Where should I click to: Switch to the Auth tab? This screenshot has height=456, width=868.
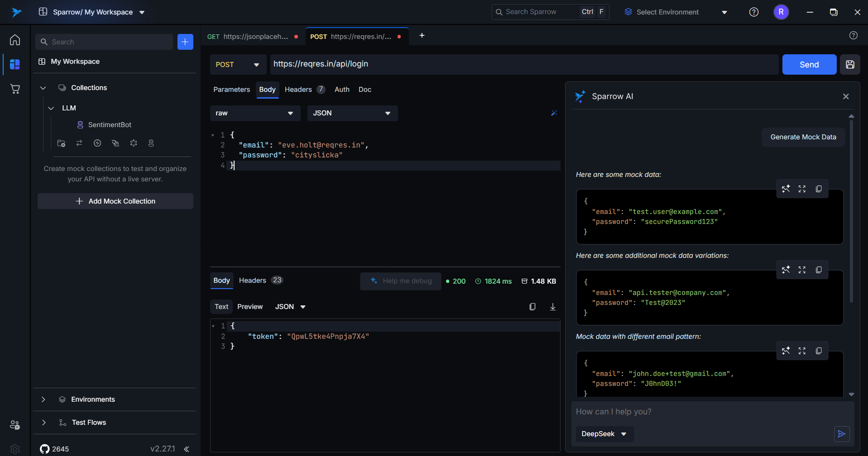coord(342,90)
